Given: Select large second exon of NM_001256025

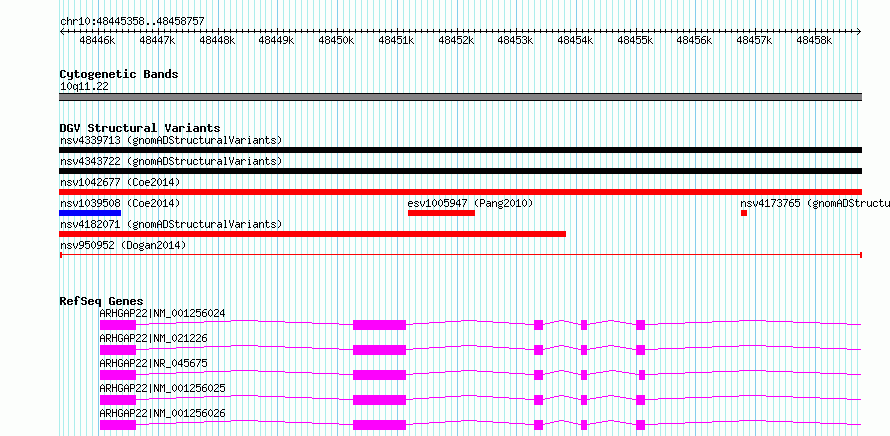Looking at the screenshot, I should [380, 400].
